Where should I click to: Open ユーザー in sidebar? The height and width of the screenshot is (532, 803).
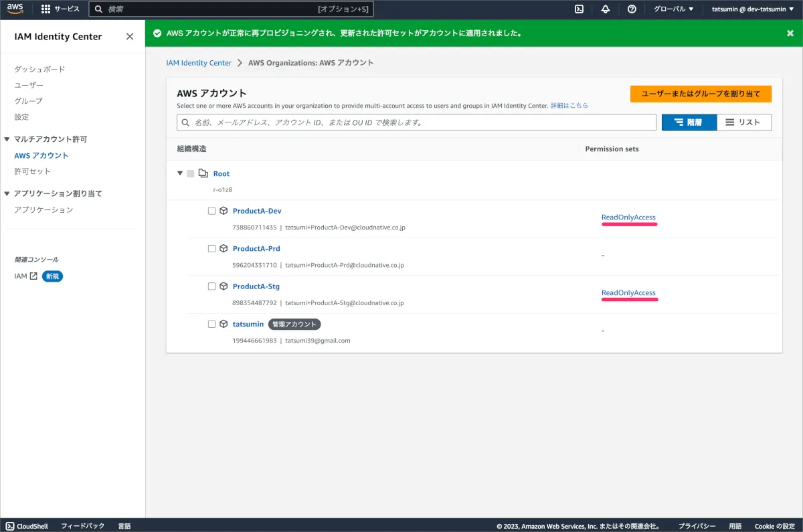pos(29,85)
